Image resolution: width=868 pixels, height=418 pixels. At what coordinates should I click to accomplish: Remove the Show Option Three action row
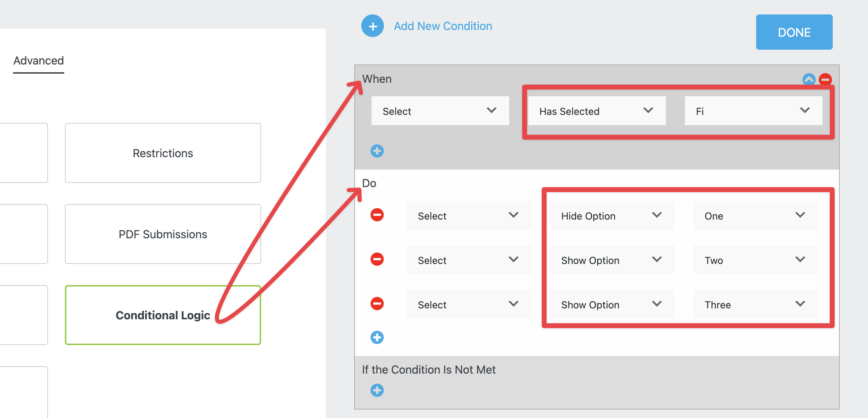tap(377, 304)
